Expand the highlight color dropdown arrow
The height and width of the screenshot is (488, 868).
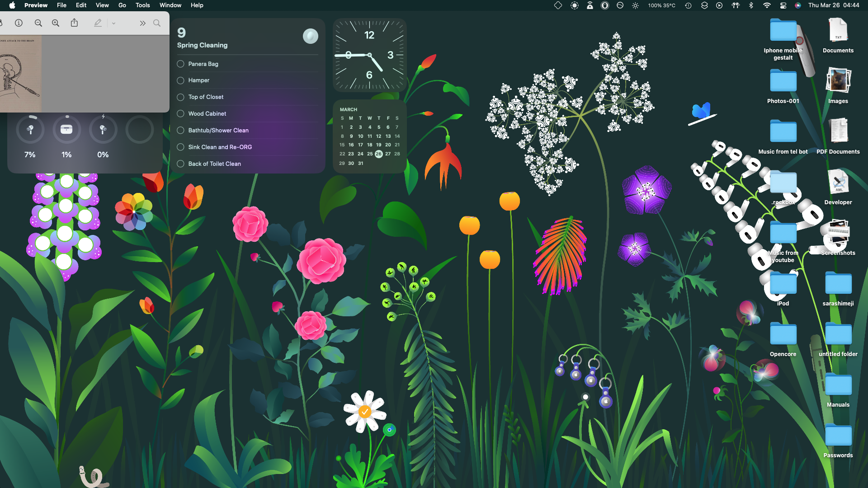[114, 23]
